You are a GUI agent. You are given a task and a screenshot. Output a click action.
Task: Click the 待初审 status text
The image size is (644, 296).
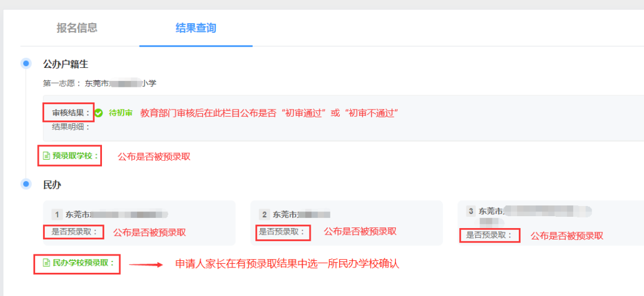tap(120, 113)
